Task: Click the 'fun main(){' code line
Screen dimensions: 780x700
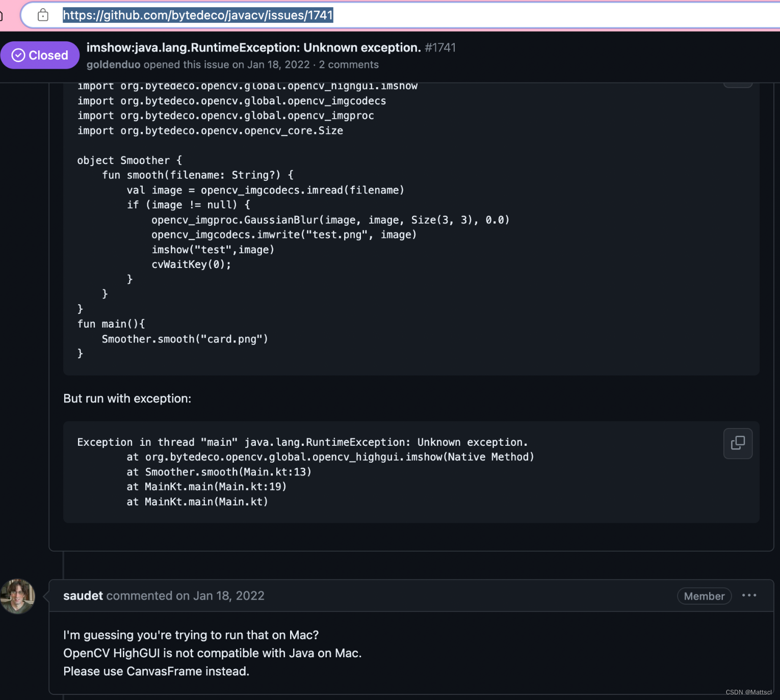Action: [x=111, y=324]
